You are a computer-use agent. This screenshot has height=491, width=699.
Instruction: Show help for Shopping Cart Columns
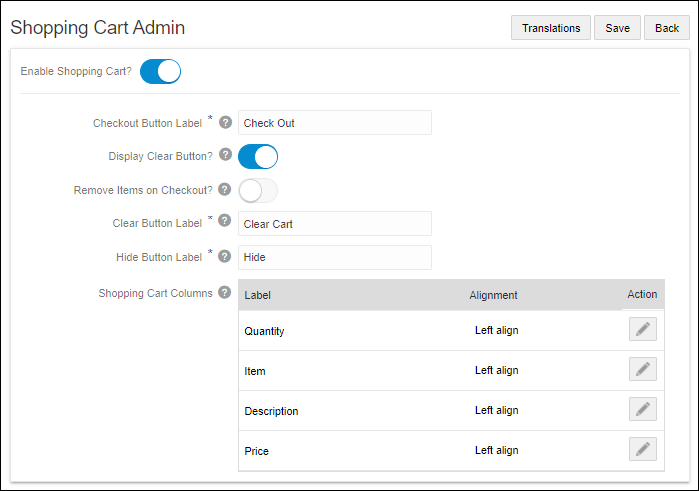[x=225, y=294]
